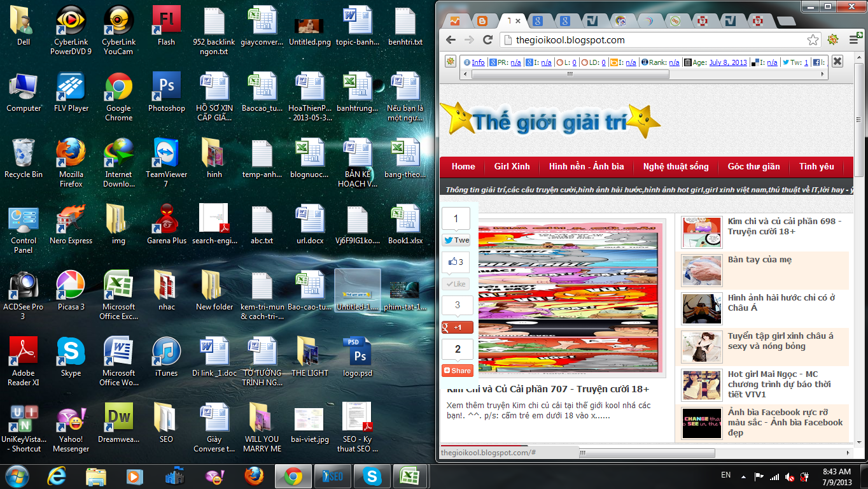
Task: Click the Google +1 sharing icon
Action: [456, 327]
